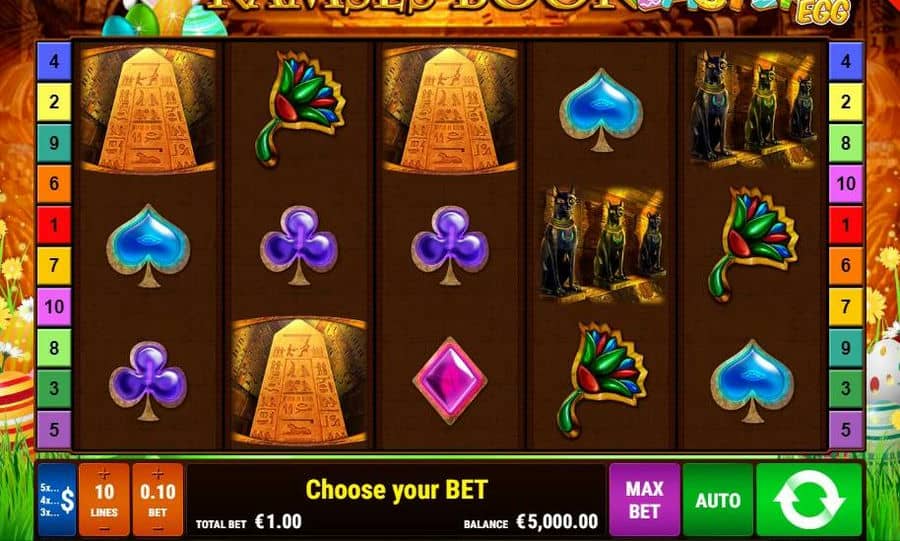Screen dimensions: 900x541
Task: Highlight payline 4 on the left side
Action: coord(54,61)
